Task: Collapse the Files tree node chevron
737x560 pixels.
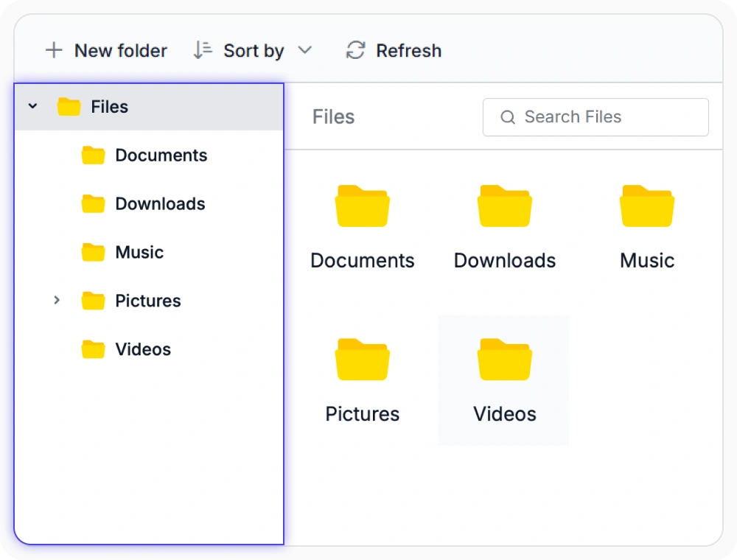Action: coord(32,106)
